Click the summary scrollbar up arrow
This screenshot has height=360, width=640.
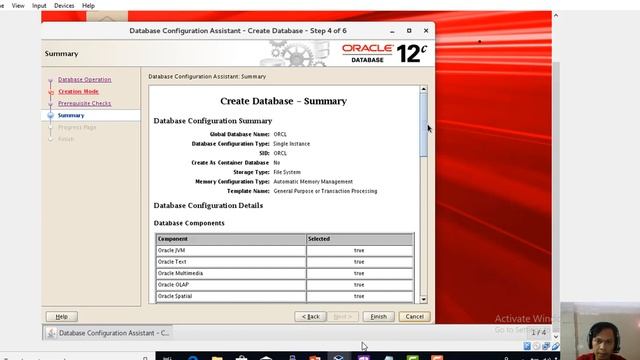point(424,89)
